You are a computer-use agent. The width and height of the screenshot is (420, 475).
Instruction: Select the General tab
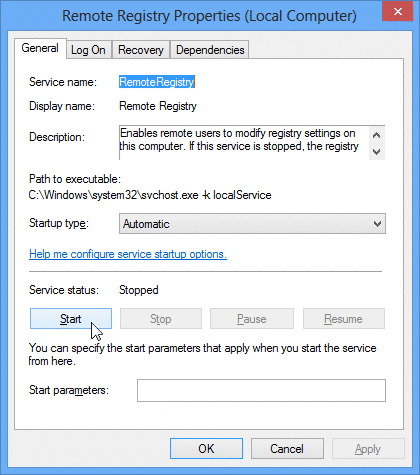(x=40, y=48)
